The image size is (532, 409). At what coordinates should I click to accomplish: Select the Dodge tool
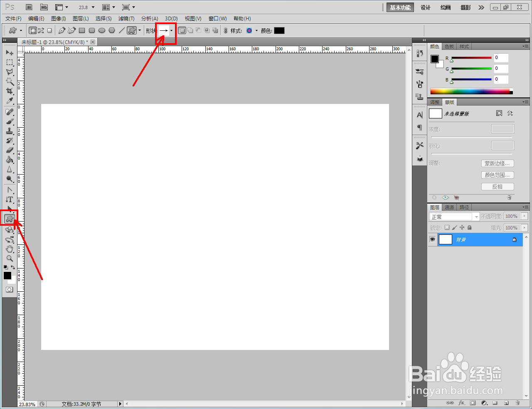click(x=10, y=179)
